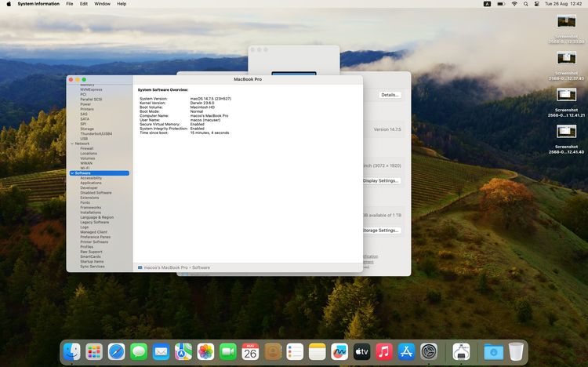Open desktop screenshot ending 12.41.21

[x=566, y=102]
